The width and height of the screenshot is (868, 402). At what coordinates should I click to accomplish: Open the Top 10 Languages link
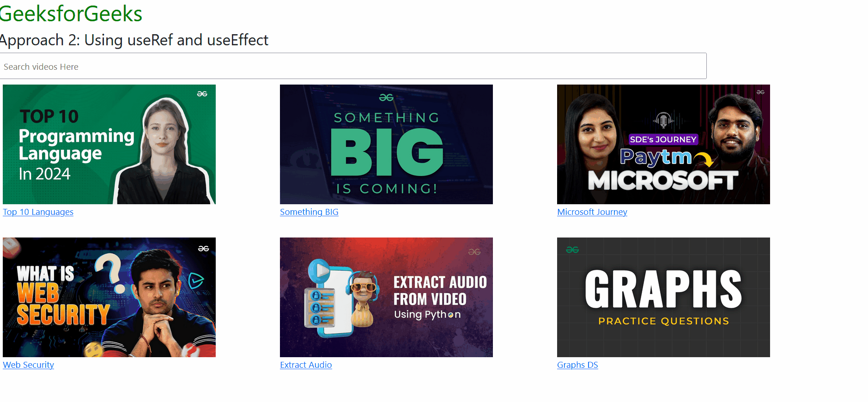click(x=38, y=212)
